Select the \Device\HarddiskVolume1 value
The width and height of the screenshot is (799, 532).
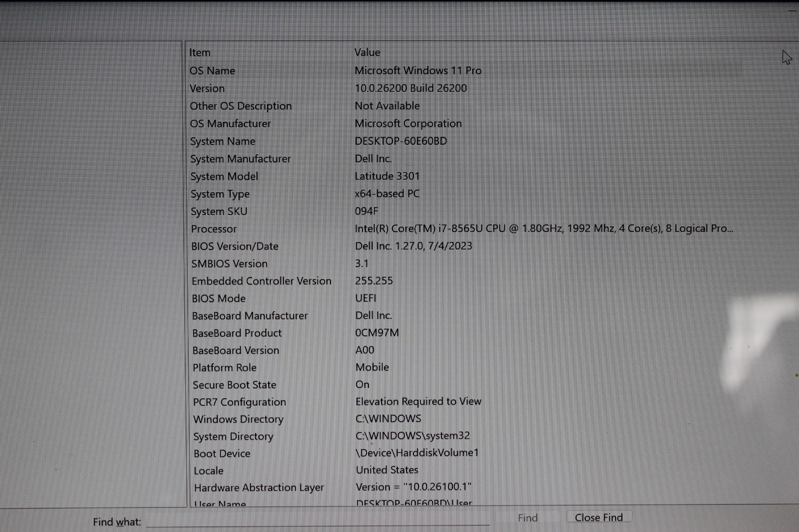tap(417, 453)
